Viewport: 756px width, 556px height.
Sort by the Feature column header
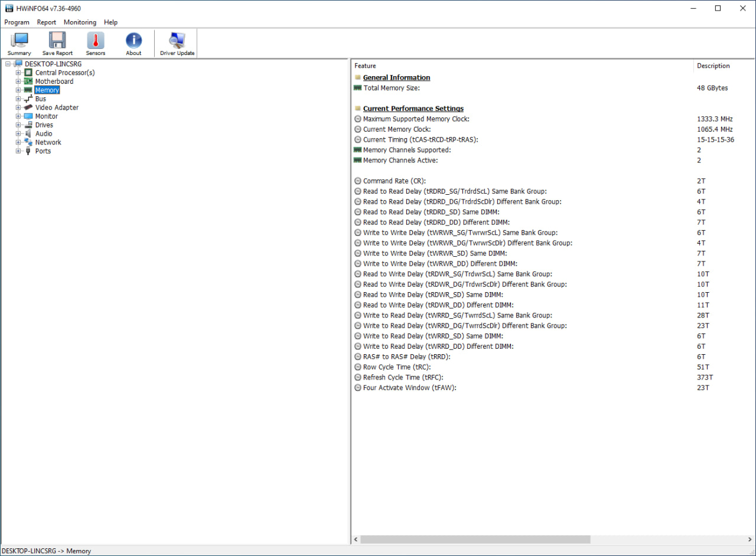[522, 66]
